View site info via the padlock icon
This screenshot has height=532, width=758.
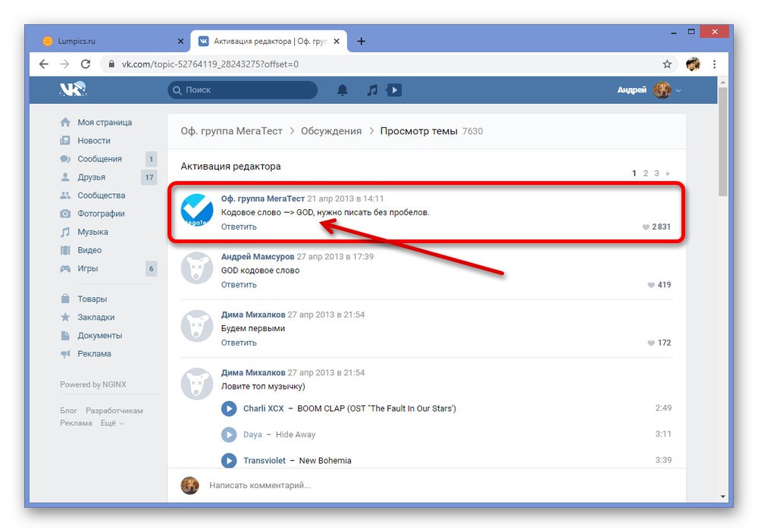[111, 64]
